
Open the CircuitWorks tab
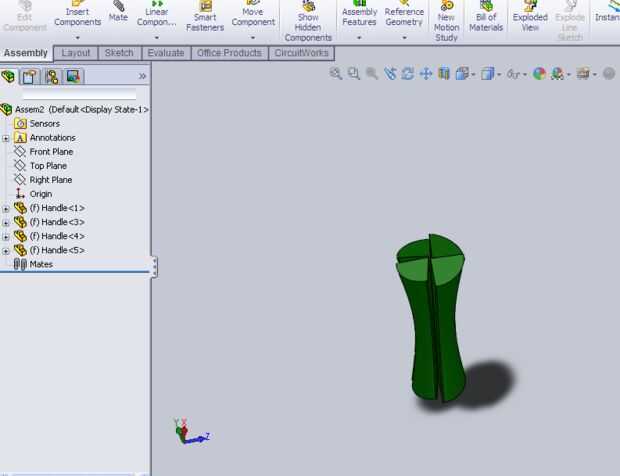coord(301,53)
